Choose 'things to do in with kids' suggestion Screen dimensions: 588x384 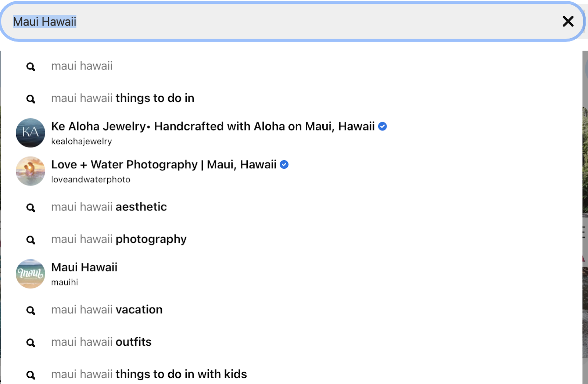149,374
